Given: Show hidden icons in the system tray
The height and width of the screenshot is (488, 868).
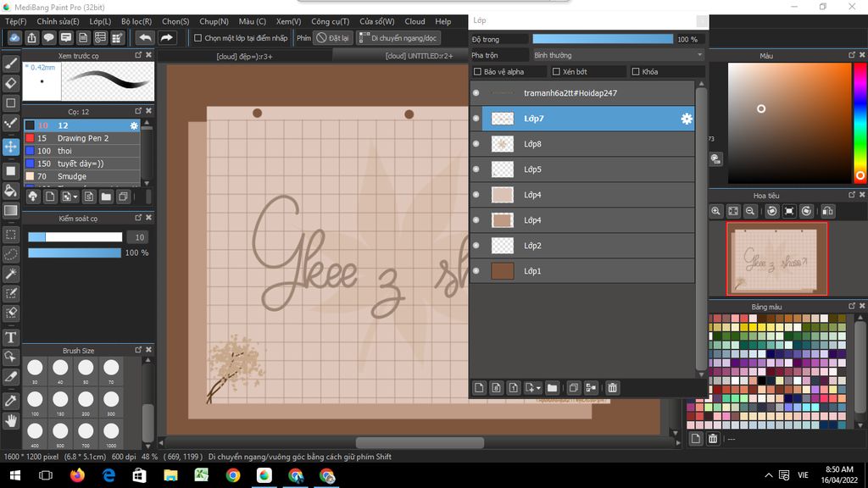Looking at the screenshot, I should pos(768,475).
